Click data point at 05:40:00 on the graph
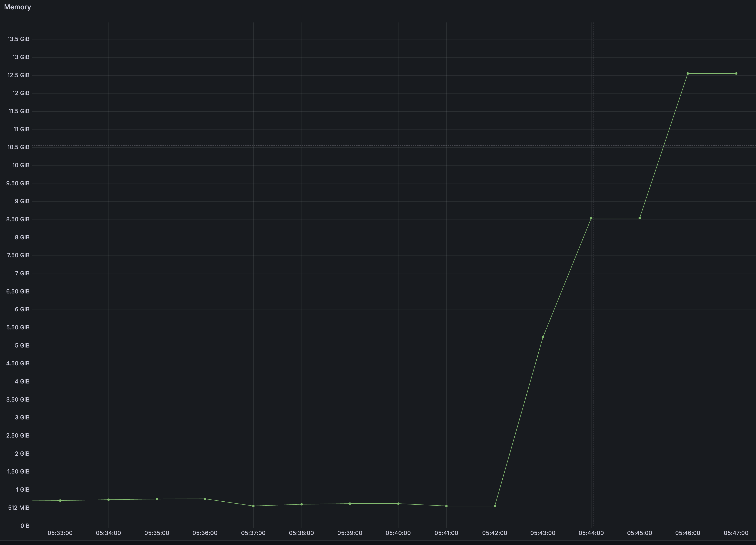The height and width of the screenshot is (545, 756). [x=398, y=504]
